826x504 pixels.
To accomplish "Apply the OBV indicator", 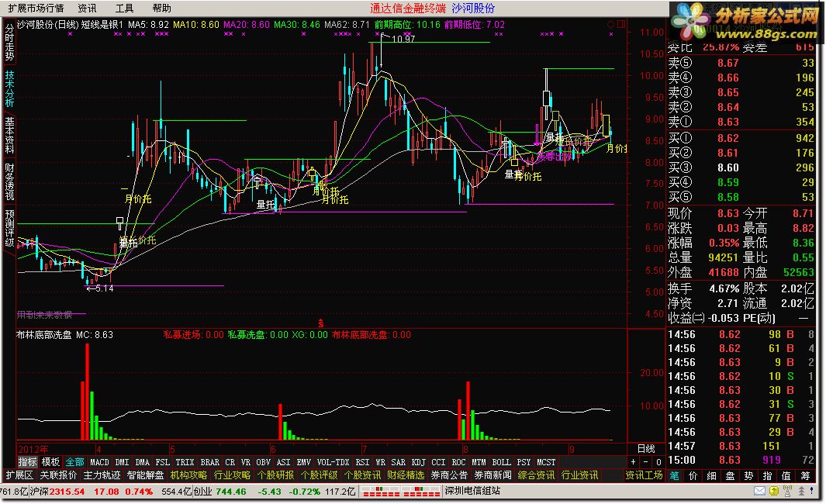I will coord(263,462).
